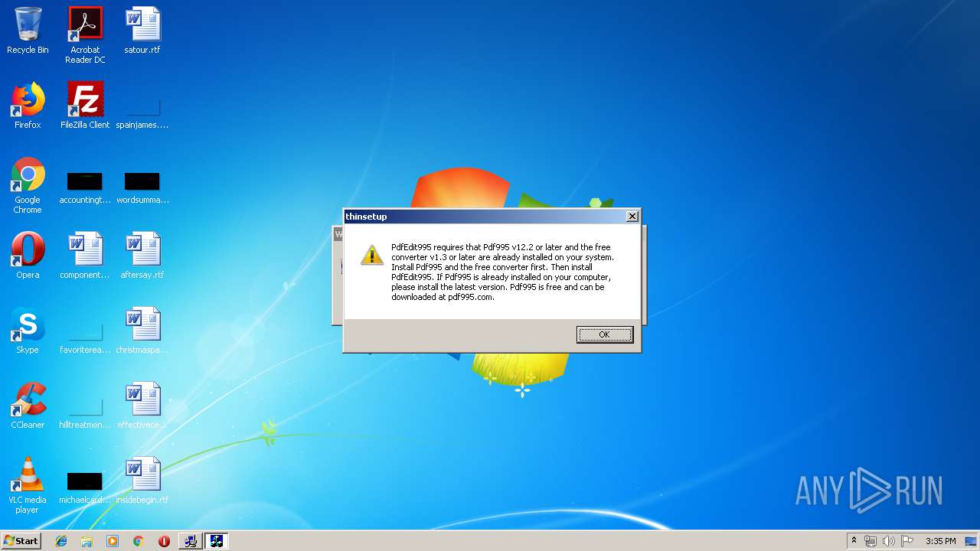Launch the Firefox desktop shortcut
This screenshot has height=551, width=980.
28,106
